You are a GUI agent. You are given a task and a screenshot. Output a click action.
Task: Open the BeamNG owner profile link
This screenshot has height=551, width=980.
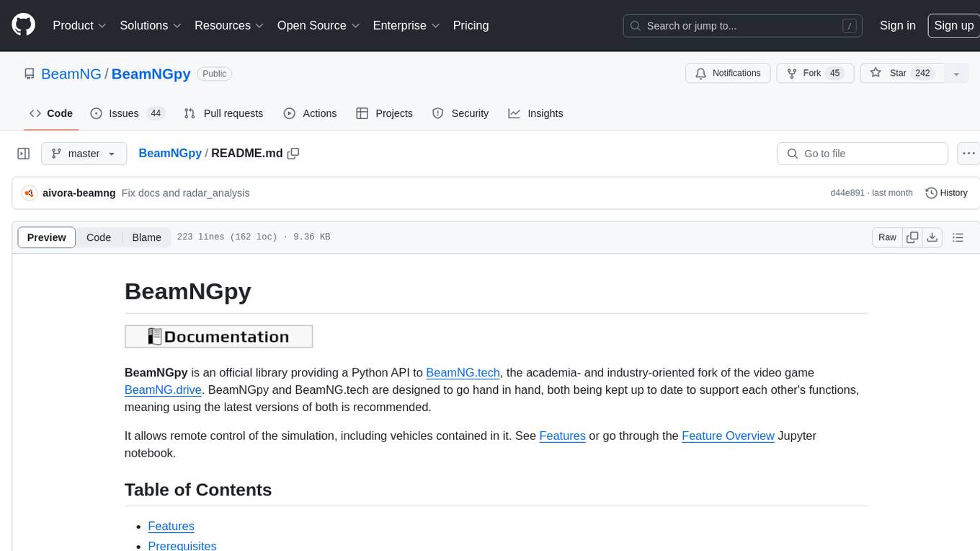[x=71, y=74]
